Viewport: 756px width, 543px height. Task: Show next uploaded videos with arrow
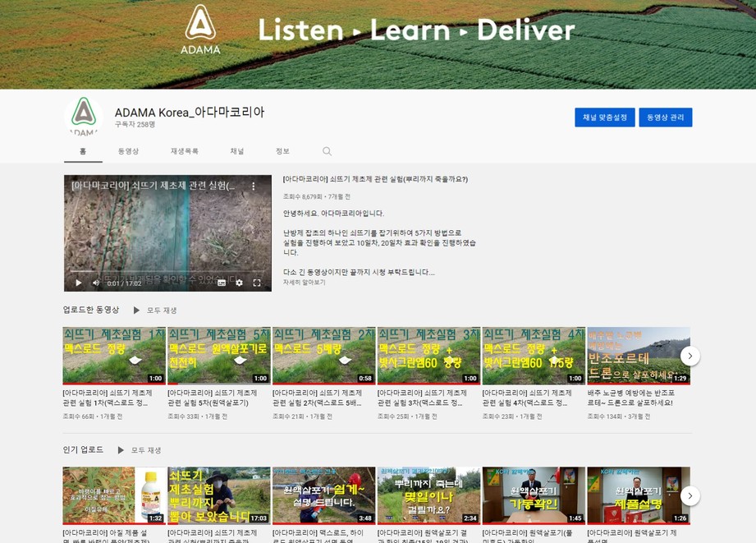pyautogui.click(x=690, y=357)
